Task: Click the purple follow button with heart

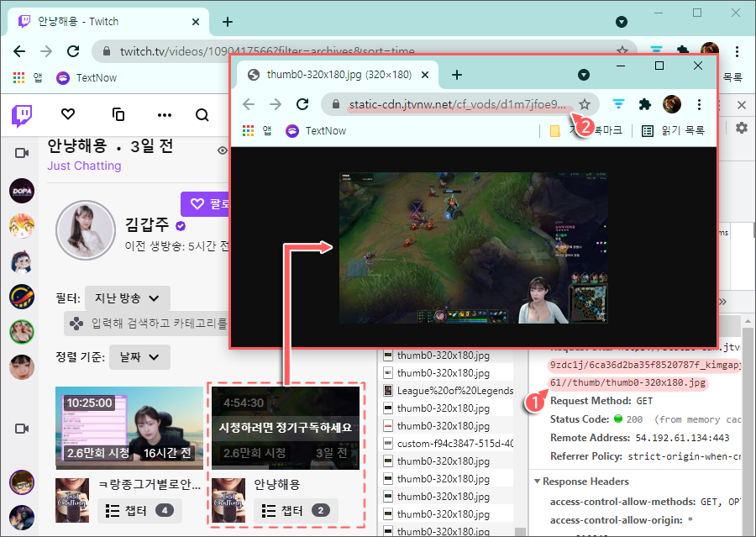Action: pyautogui.click(x=206, y=204)
